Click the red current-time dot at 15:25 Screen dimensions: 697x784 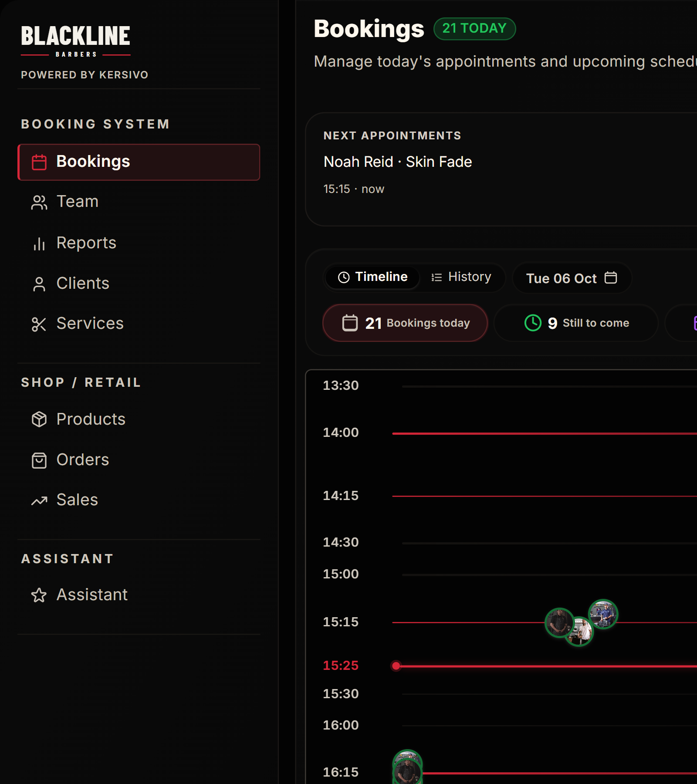click(x=396, y=666)
